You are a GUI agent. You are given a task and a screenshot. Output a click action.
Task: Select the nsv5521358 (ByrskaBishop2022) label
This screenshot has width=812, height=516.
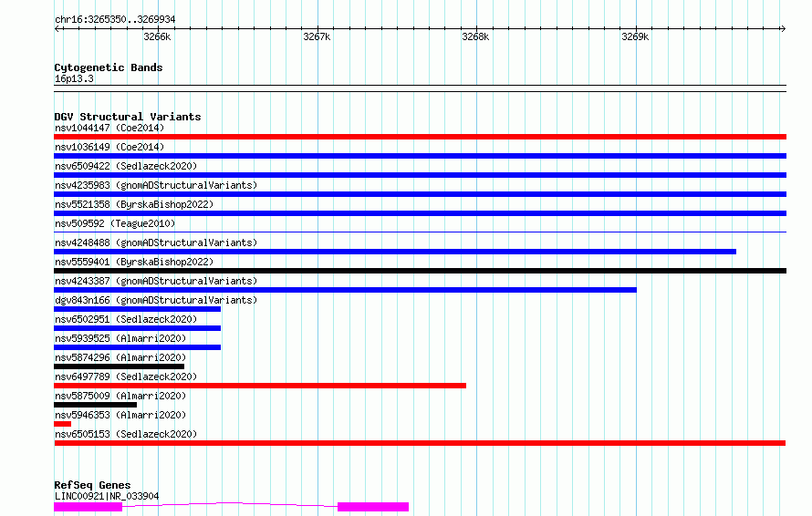[134, 204]
